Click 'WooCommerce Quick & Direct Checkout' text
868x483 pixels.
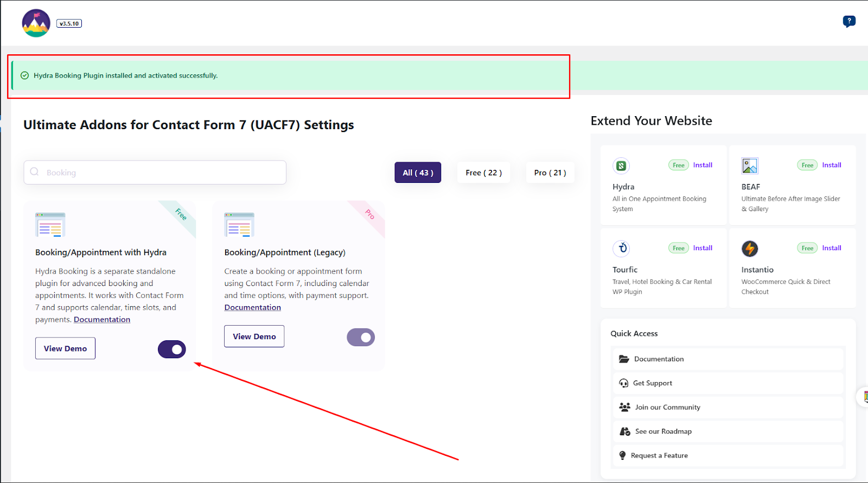click(x=786, y=287)
